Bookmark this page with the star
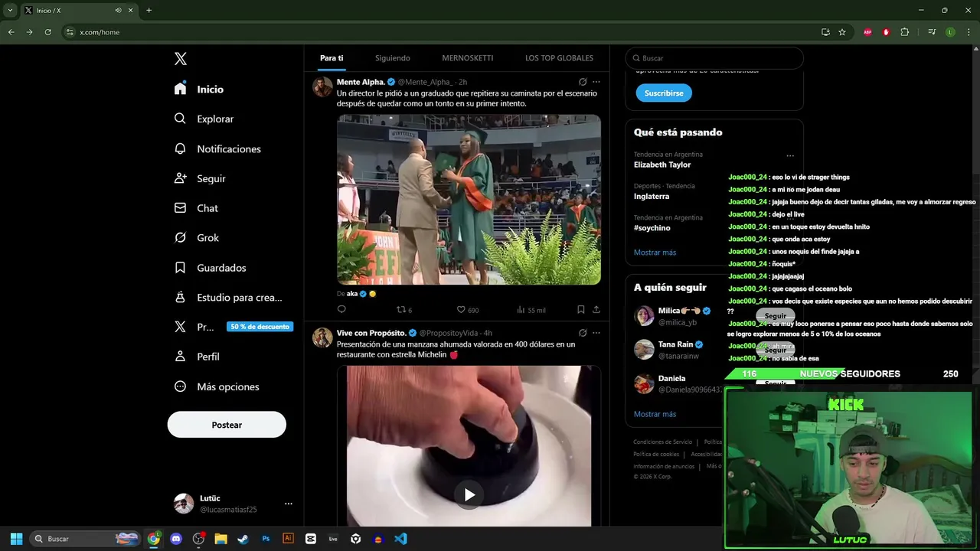Viewport: 980px width, 551px height. pos(842,32)
